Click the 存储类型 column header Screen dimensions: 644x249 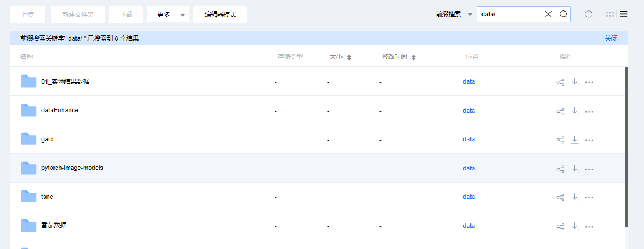coord(290,57)
